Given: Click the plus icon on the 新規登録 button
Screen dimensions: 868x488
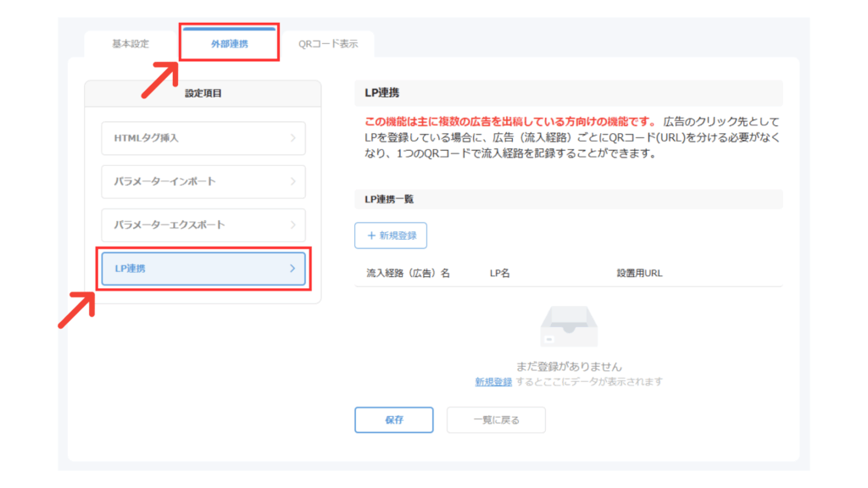Looking at the screenshot, I should tap(370, 236).
